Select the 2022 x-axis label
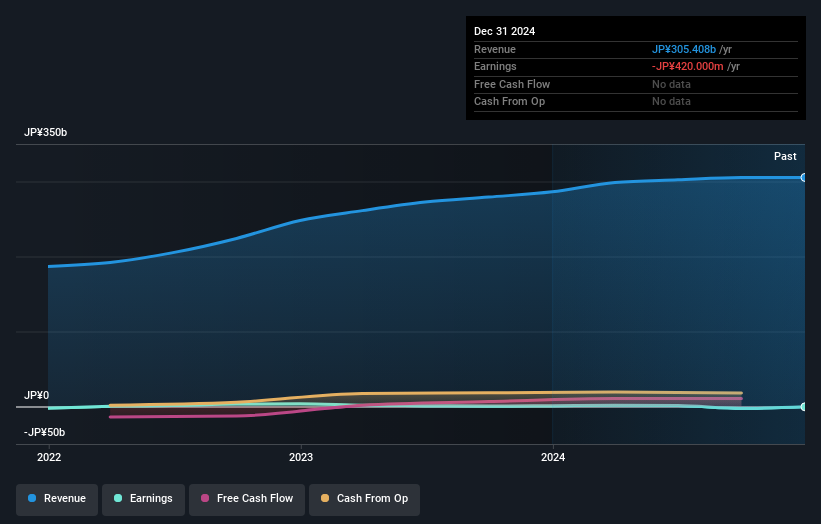821x524 pixels. [49, 458]
